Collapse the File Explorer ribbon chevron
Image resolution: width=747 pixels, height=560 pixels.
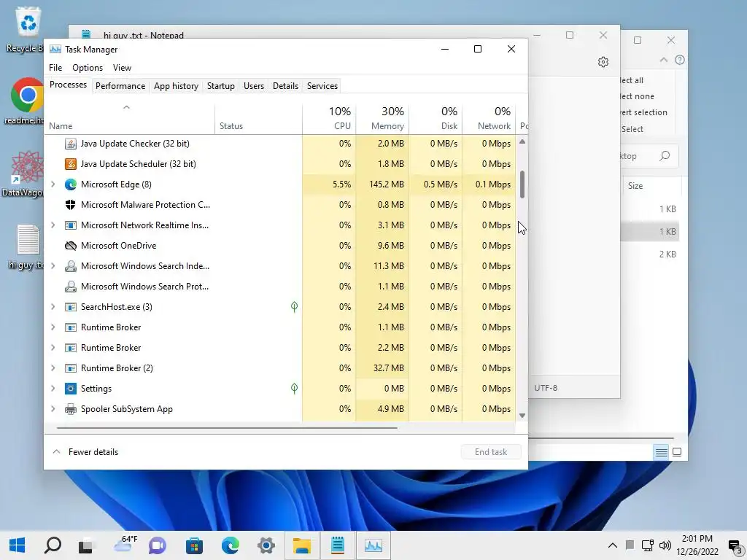click(x=664, y=60)
